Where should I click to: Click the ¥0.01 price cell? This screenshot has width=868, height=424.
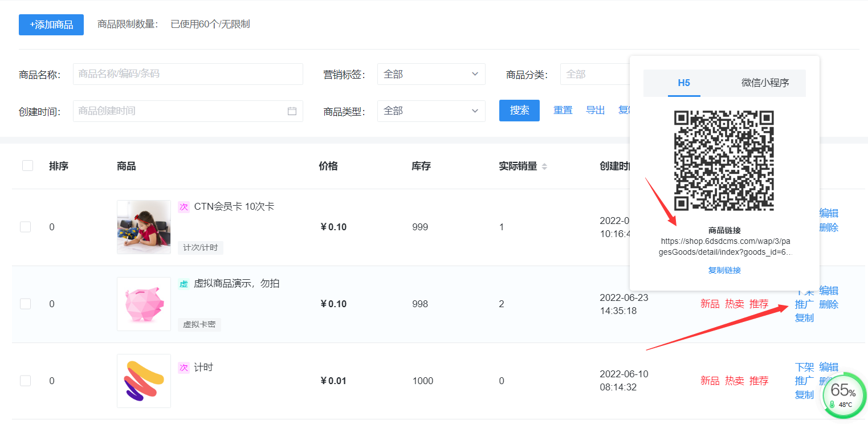[333, 381]
